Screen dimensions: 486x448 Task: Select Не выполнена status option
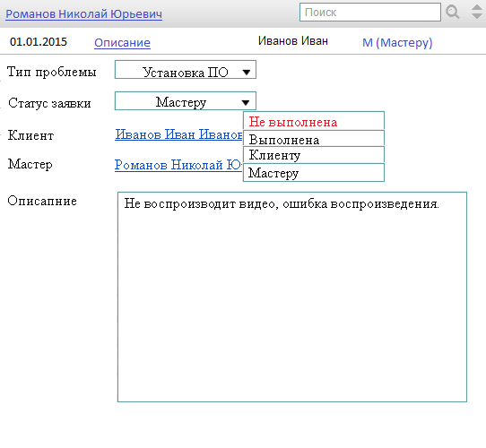[x=314, y=121]
